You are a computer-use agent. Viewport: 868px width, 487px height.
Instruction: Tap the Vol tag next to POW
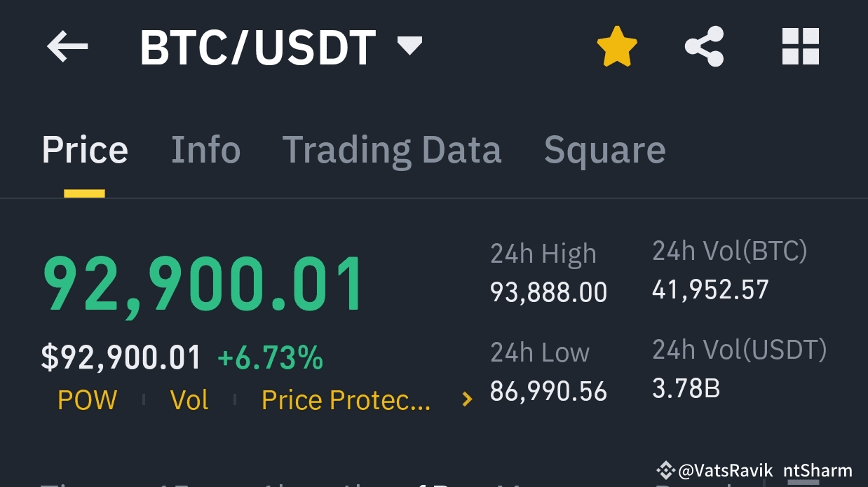tap(189, 400)
